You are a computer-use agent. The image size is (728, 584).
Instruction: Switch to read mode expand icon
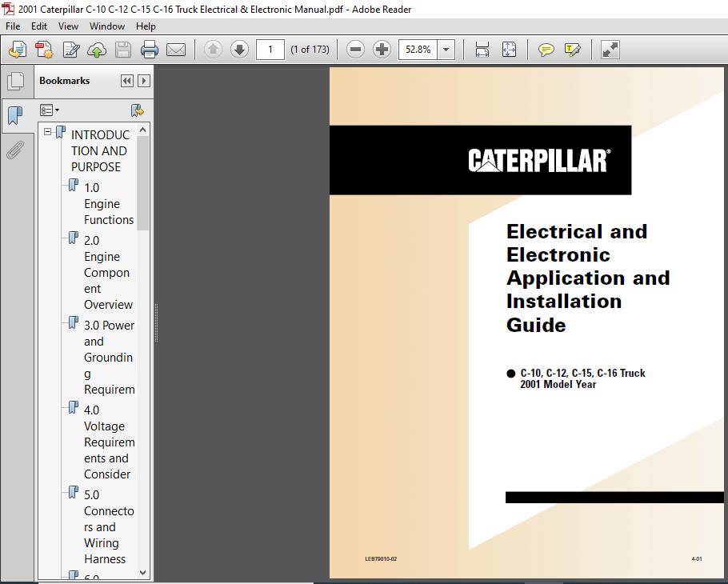(610, 50)
